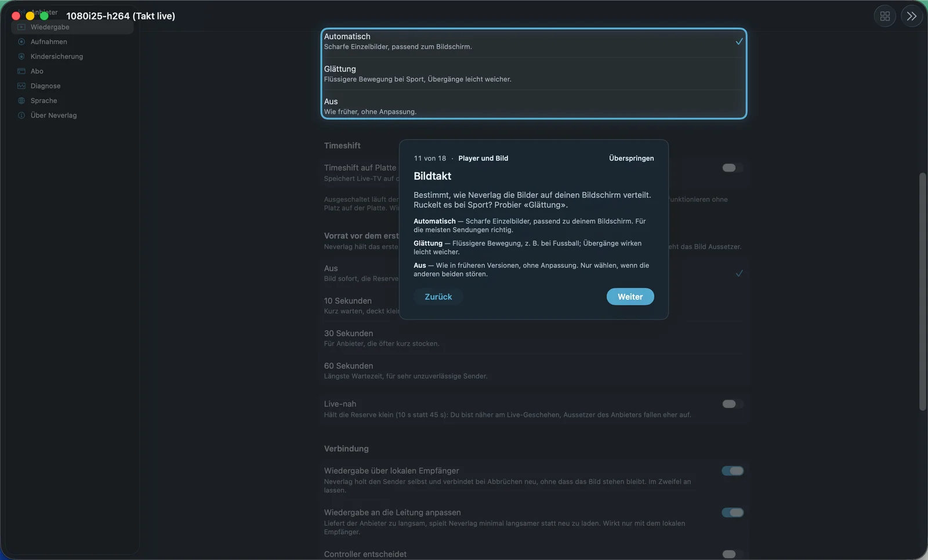The width and height of the screenshot is (928, 560).
Task: Disable Wiedergabe über lokalen Empfänger switch
Action: coord(733,471)
